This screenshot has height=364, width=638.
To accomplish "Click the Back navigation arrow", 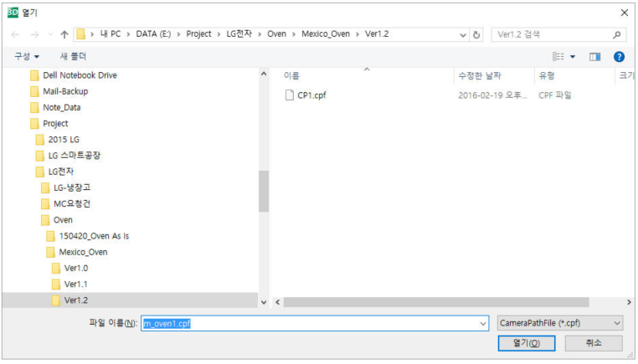I will tap(15, 34).
